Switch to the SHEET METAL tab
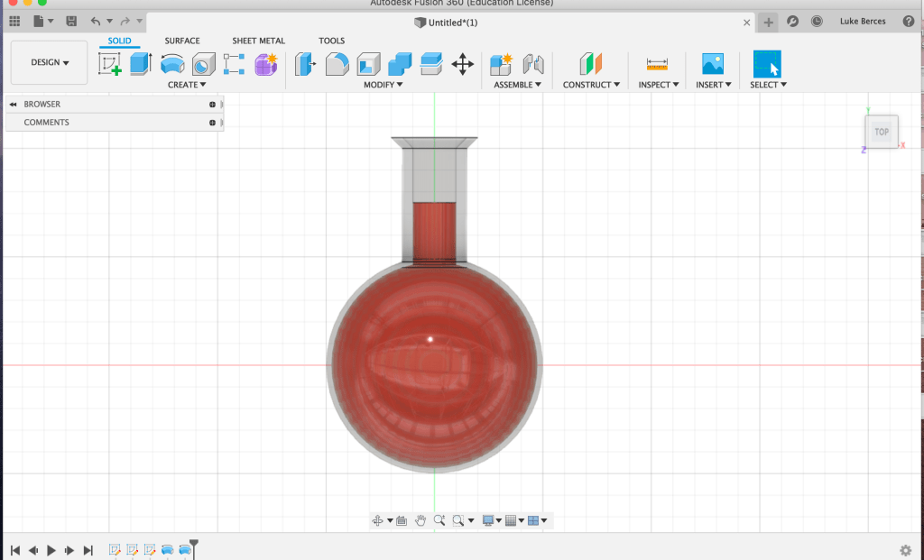The height and width of the screenshot is (560, 924). click(x=258, y=41)
